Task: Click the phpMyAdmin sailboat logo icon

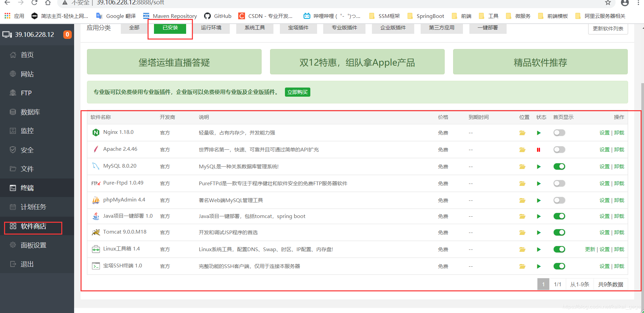Action: pyautogui.click(x=96, y=200)
